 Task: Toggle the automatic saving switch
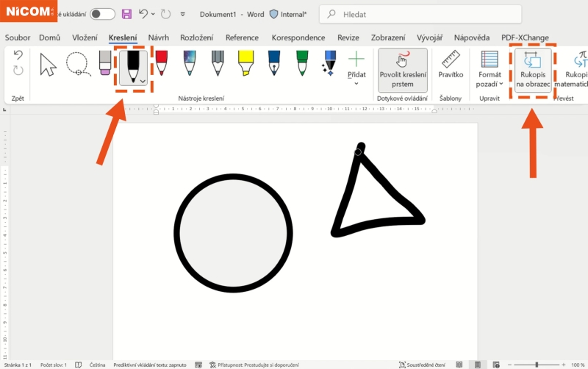[x=102, y=14]
